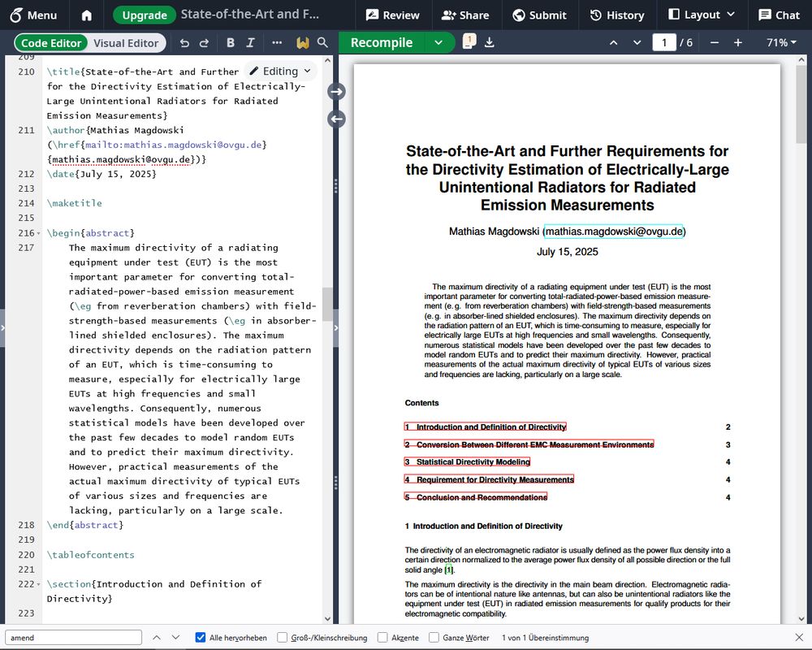
Task: Sync PDF location to code arrow
Action: point(337,119)
